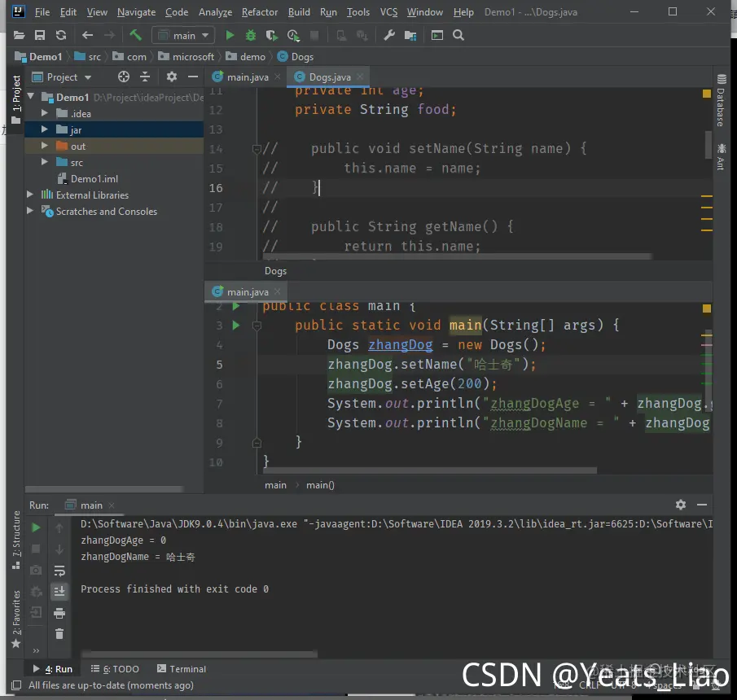Close main.java tab in lower editor
This screenshot has width=737, height=700.
click(278, 291)
